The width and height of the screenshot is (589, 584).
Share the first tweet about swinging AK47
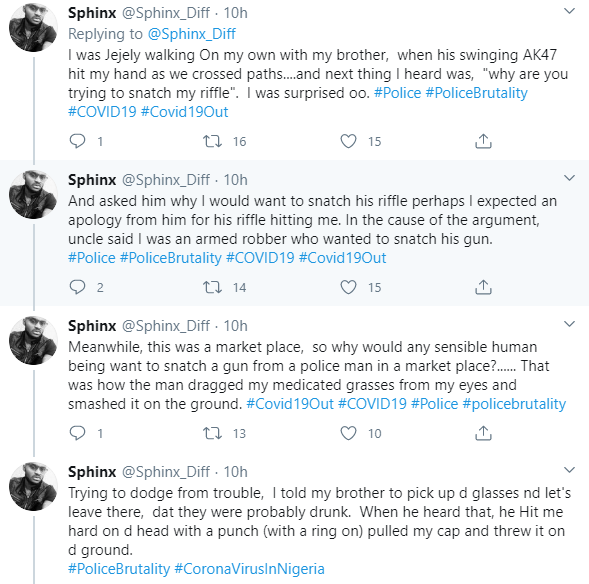point(483,141)
